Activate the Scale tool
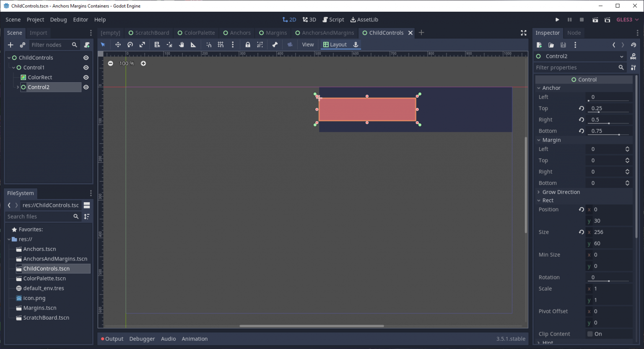 [x=142, y=44]
